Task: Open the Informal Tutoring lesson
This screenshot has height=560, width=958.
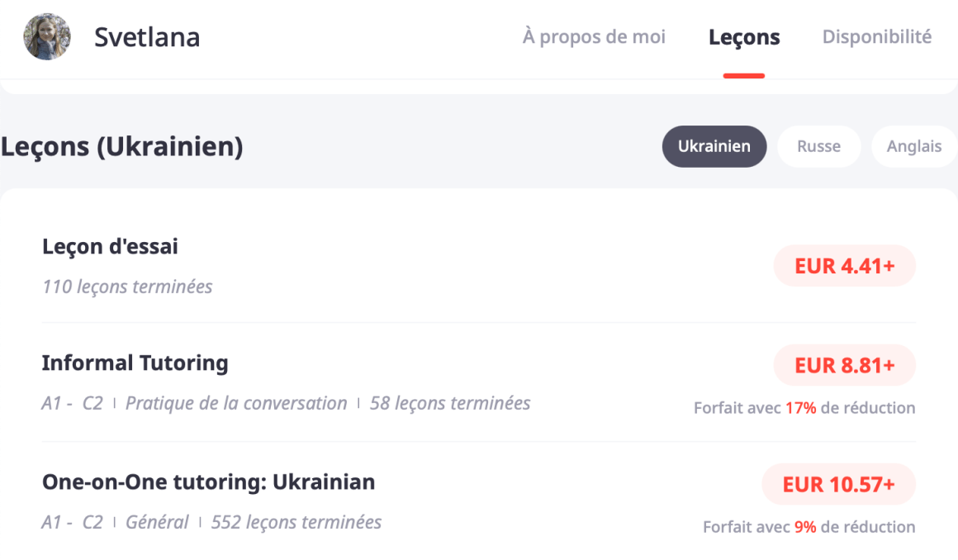Action: tap(135, 363)
